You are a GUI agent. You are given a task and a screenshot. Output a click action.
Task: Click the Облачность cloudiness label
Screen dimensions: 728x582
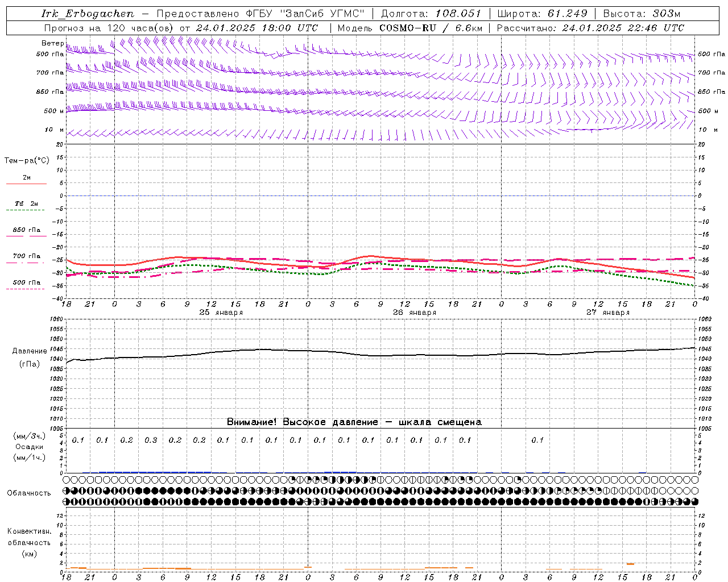tap(29, 493)
